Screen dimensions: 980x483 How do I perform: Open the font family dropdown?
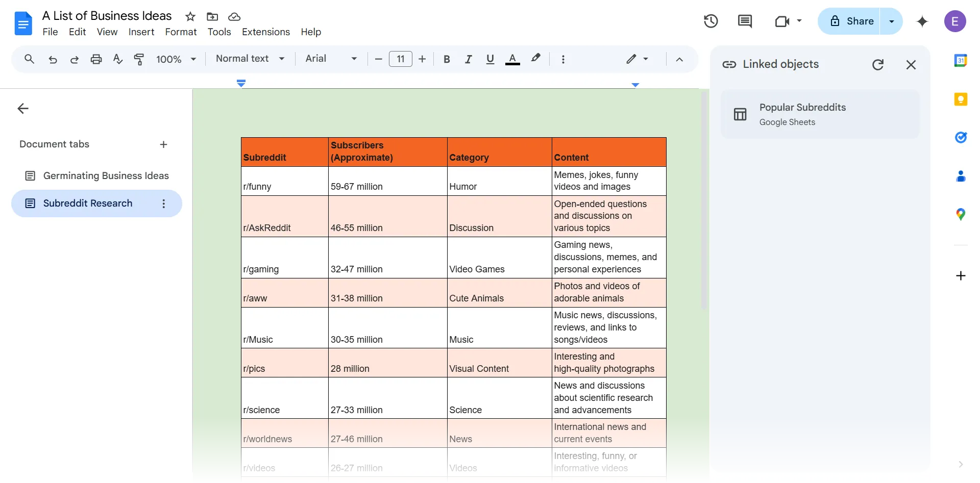coord(330,59)
